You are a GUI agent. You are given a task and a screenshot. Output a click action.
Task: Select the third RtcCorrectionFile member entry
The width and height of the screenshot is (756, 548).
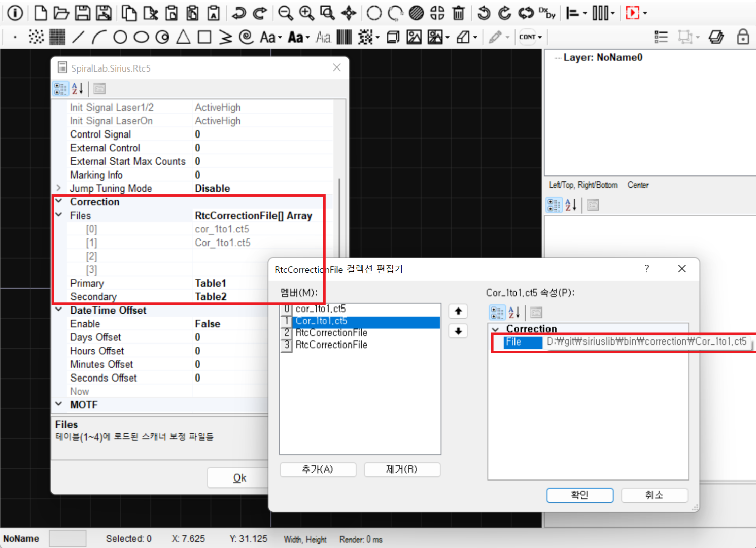331,333
